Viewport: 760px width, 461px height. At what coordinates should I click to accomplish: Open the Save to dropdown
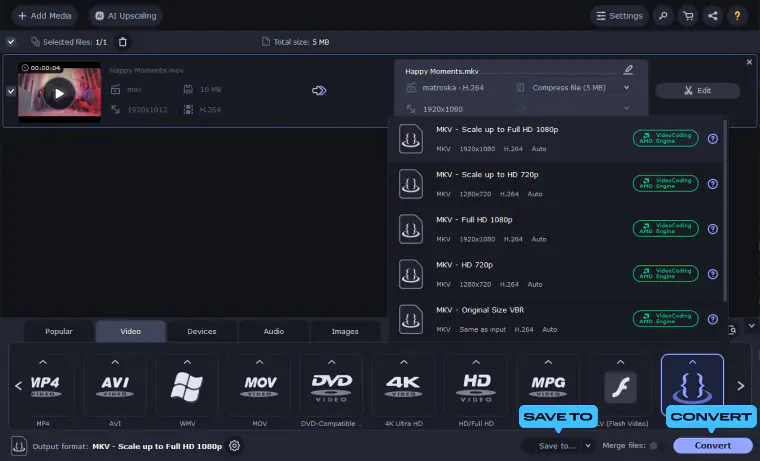pos(559,445)
